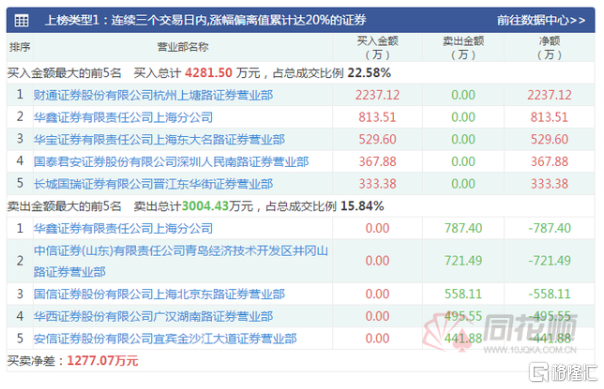Screen dimensions: 604x389
Task: Open 中信证券(山东)青岛井冈山路营业部 link
Action: 181,261
